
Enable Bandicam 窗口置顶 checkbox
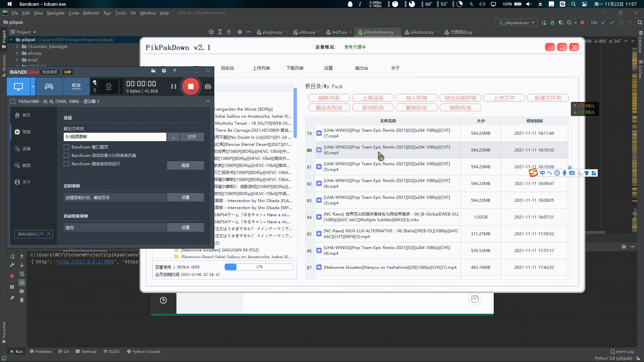66,147
